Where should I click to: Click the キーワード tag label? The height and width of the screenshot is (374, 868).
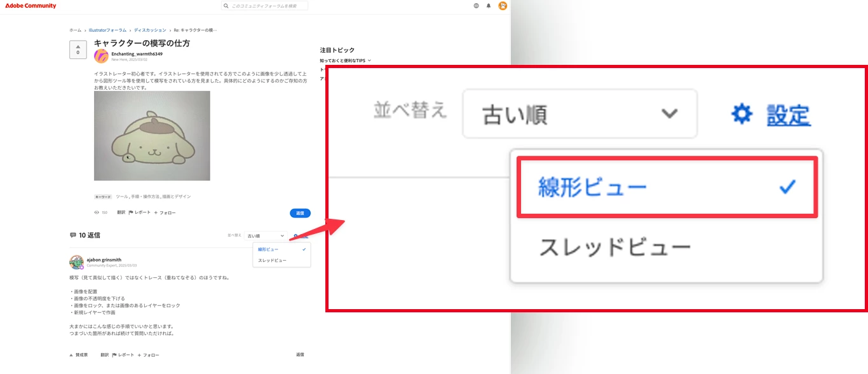pyautogui.click(x=103, y=197)
